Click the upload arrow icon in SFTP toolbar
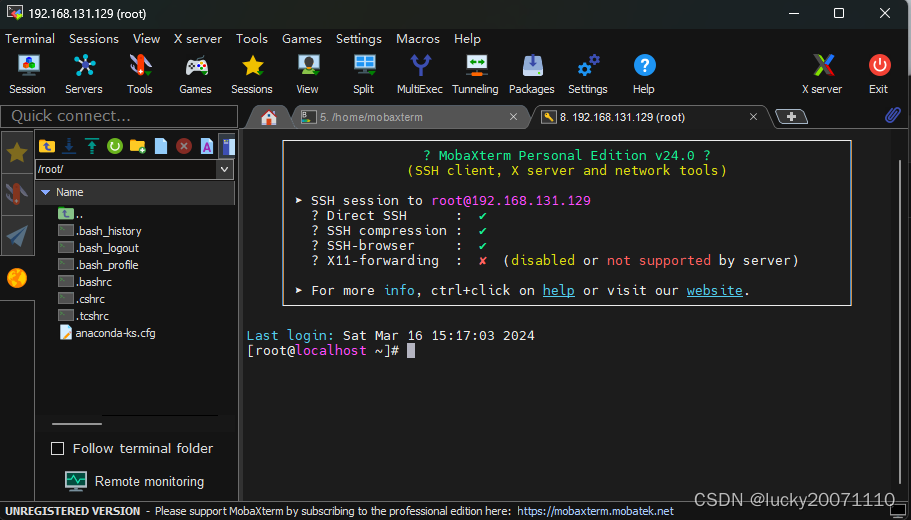This screenshot has height=520, width=911. click(92, 146)
